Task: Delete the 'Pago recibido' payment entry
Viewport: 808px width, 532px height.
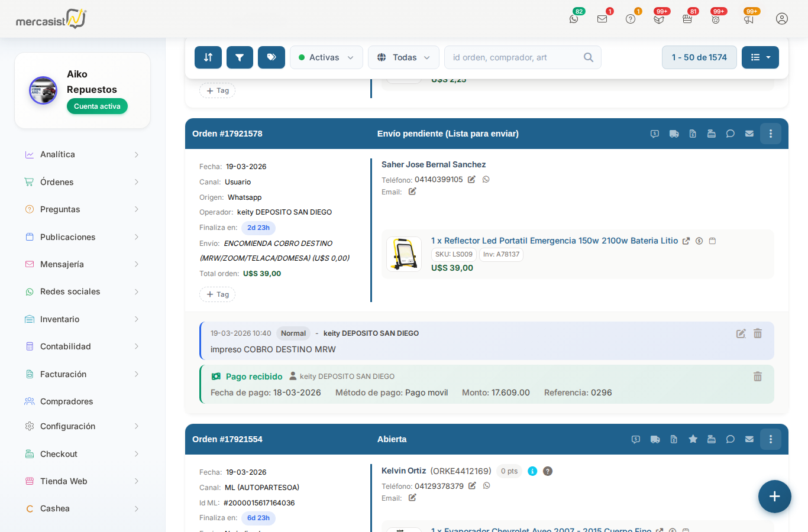Action: pos(757,377)
